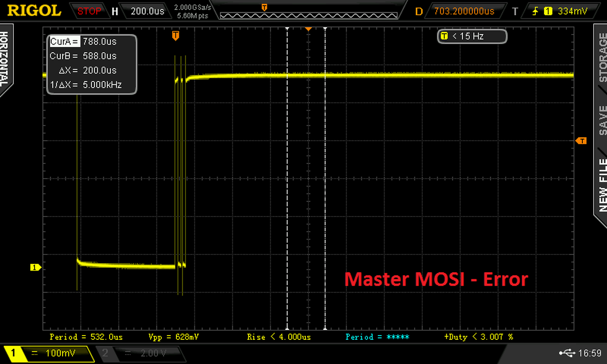The height and width of the screenshot is (364, 607).
Task: Click the RIGOL logo
Action: tap(34, 10)
